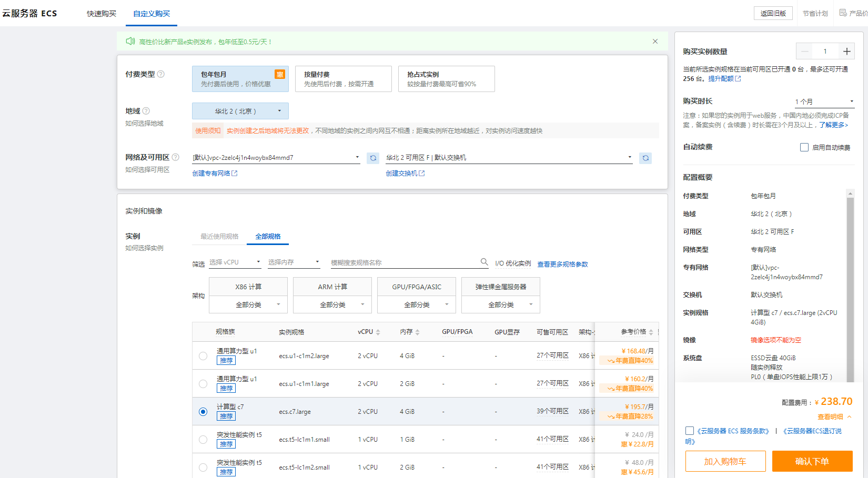Open 了解更多 ICP filing link

[833, 125]
